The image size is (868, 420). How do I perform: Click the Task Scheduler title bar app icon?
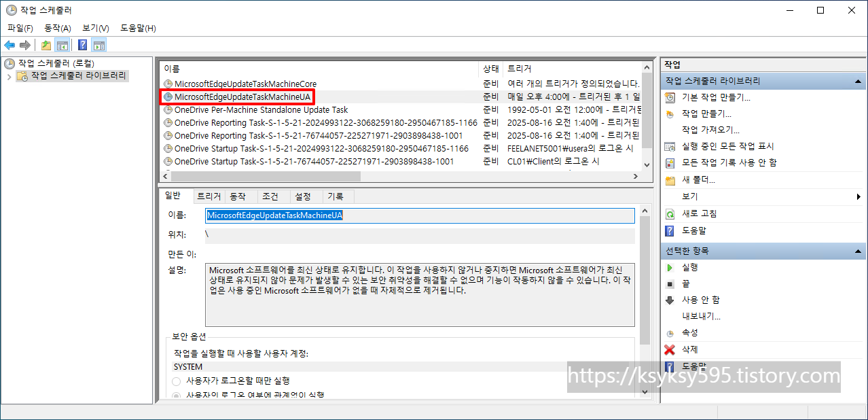click(11, 10)
